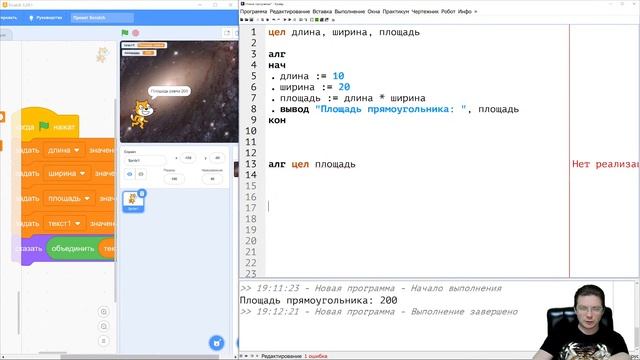This screenshot has width=640, height=360.
Task: Open the 'Окна' menu in Kumir
Action: coord(373,11)
